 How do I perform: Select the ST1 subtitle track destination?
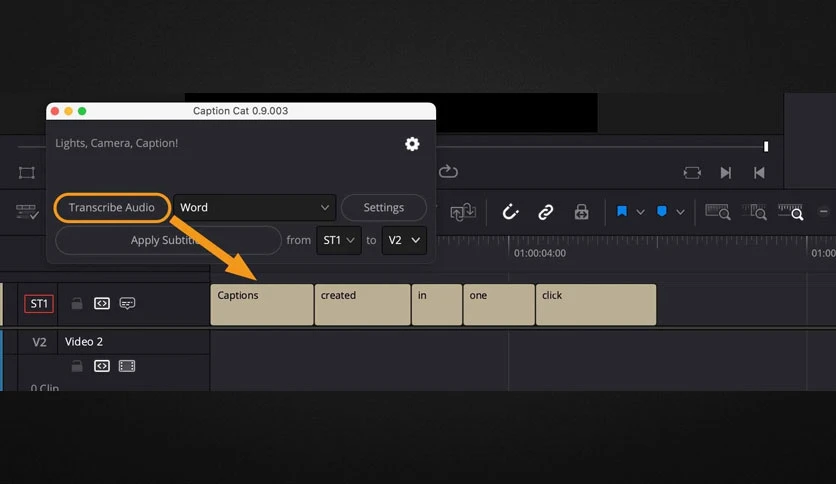tap(39, 304)
